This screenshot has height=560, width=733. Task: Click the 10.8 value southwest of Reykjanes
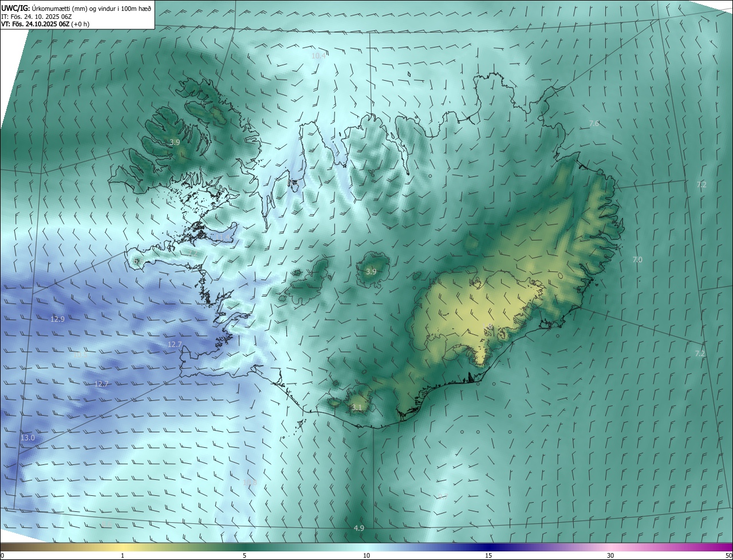point(250,483)
